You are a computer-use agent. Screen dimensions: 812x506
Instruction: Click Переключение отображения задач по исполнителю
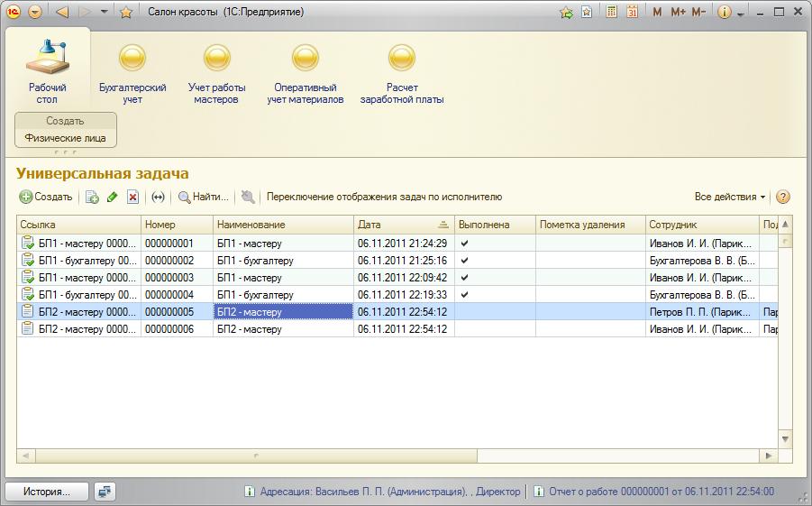384,197
